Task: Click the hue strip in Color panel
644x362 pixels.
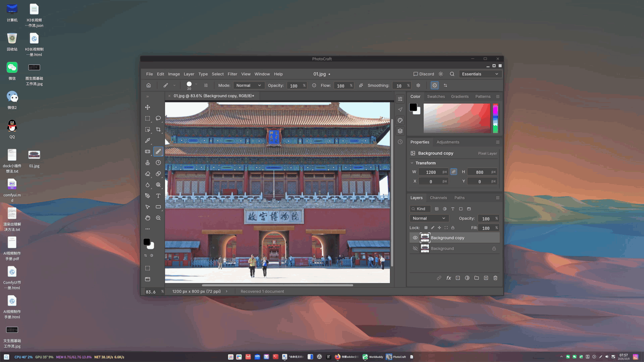Action: [x=495, y=118]
